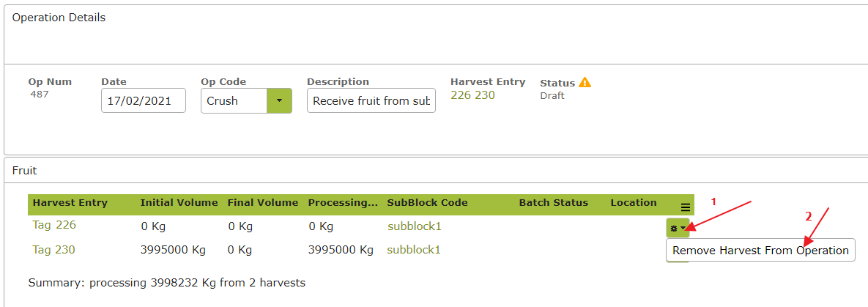Click the SubBlock Code column header
868x307 pixels.
pyautogui.click(x=428, y=203)
